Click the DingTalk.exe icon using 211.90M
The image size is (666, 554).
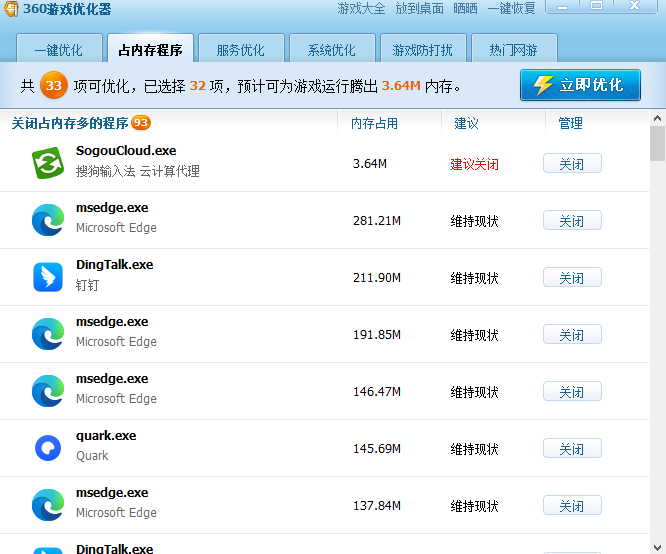pos(47,277)
